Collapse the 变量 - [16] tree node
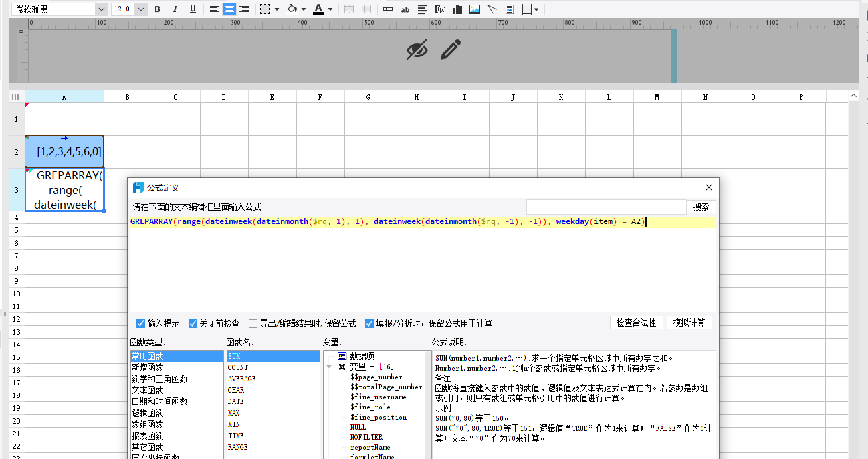The width and height of the screenshot is (868, 459). (329, 367)
